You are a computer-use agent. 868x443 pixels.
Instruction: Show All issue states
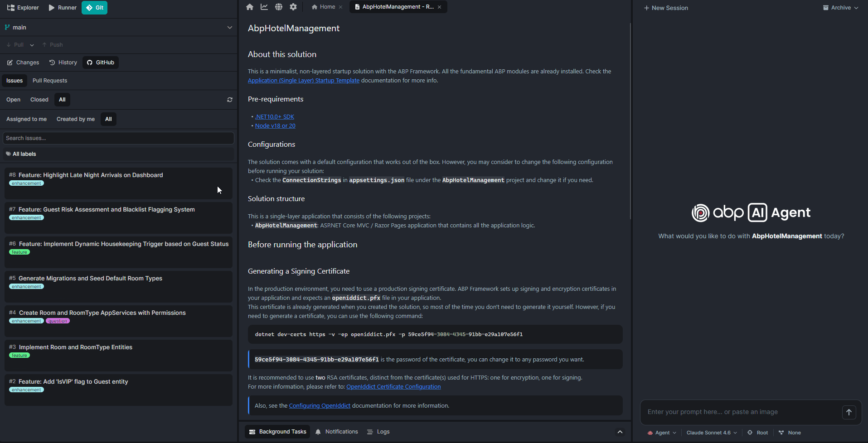click(62, 100)
